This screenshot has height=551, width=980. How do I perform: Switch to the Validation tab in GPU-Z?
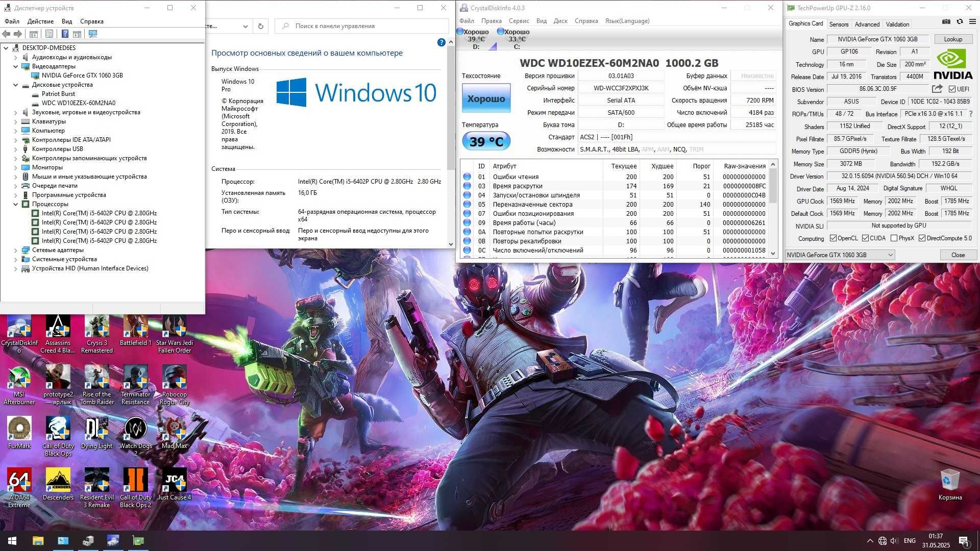click(x=897, y=24)
